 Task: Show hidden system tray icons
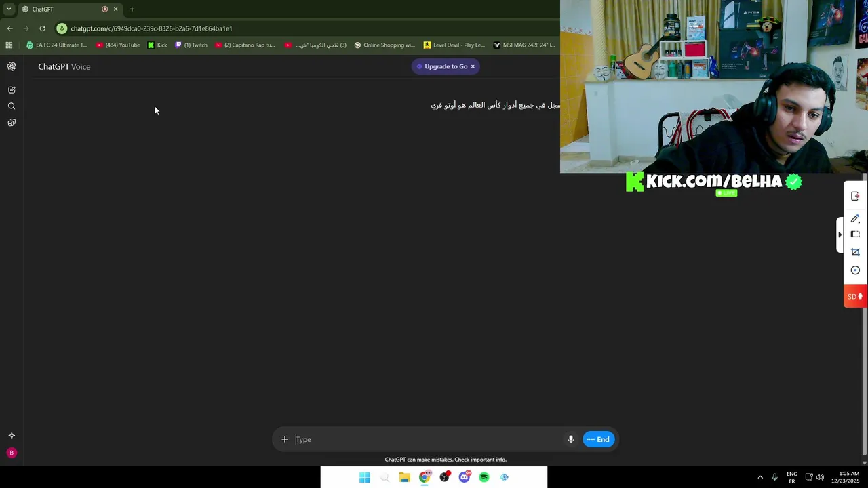click(760, 477)
